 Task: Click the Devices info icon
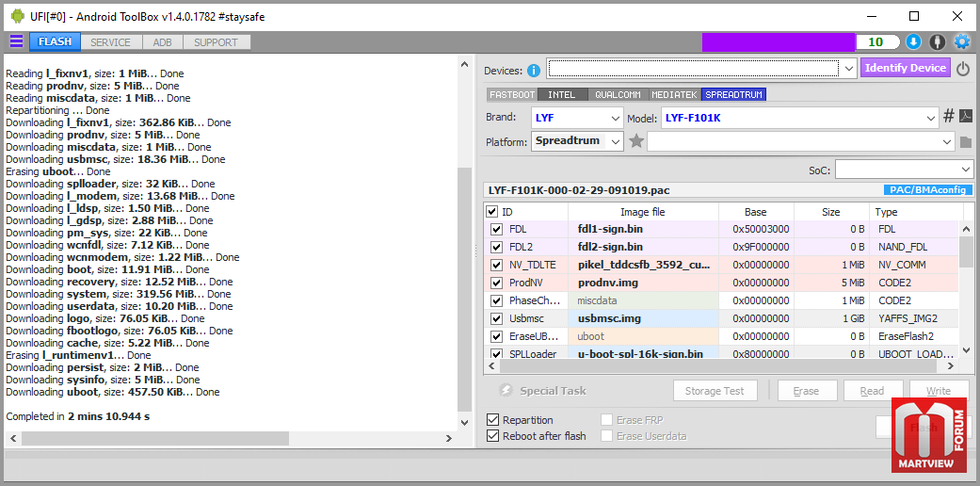click(x=533, y=71)
